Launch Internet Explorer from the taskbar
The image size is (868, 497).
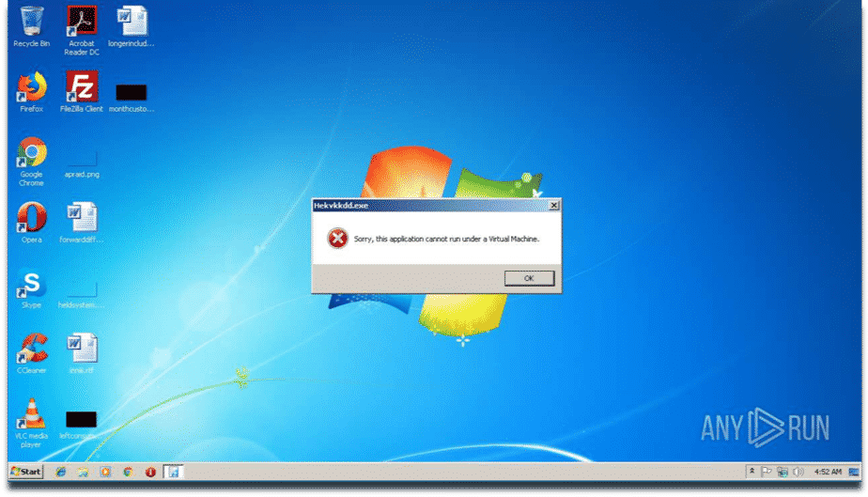[x=61, y=472]
